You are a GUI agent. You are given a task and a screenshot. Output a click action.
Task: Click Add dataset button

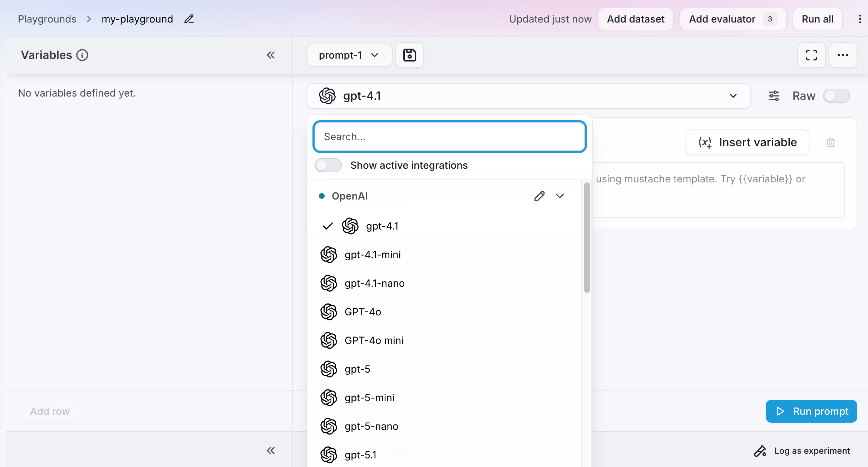coord(636,19)
